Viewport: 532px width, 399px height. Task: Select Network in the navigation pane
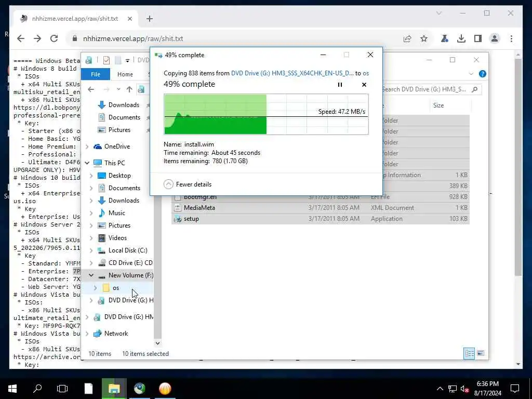click(x=116, y=334)
